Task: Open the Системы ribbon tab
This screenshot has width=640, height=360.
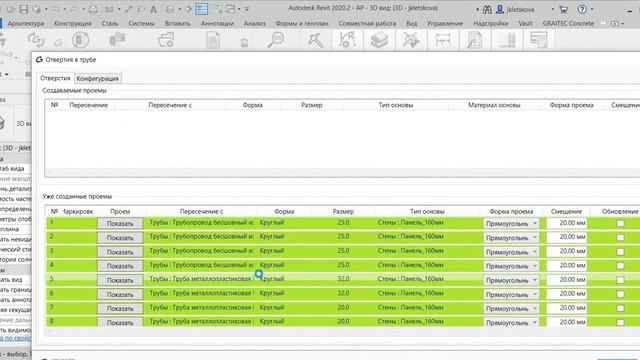Action: (141, 24)
